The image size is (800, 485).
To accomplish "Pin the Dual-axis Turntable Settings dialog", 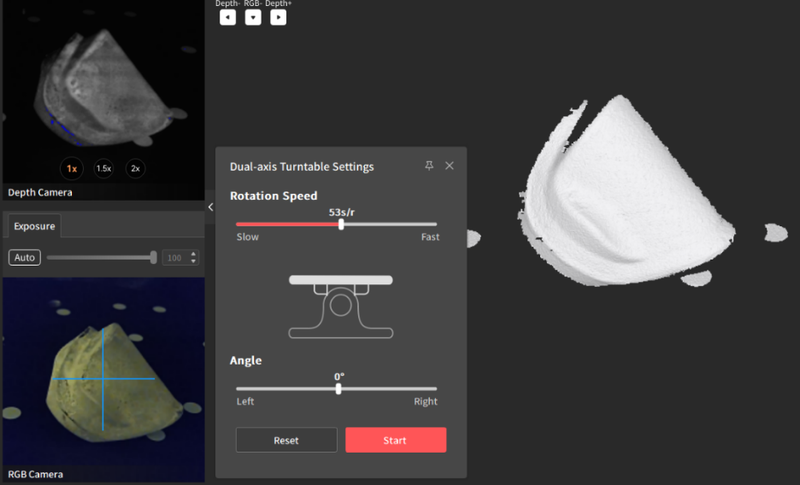I will tap(429, 166).
